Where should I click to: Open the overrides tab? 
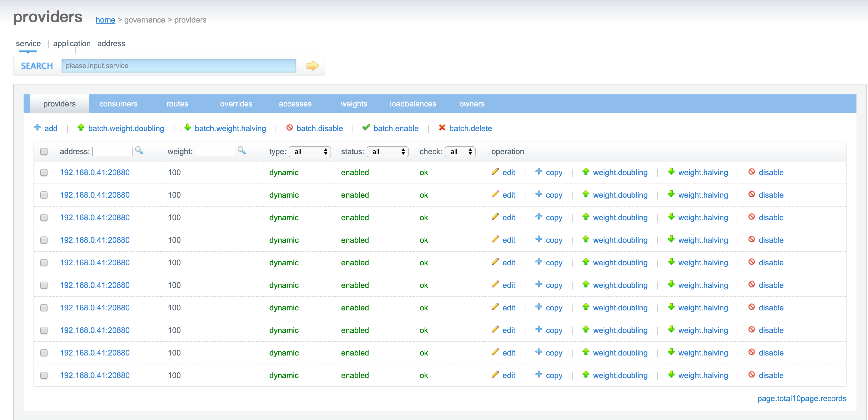pos(236,104)
